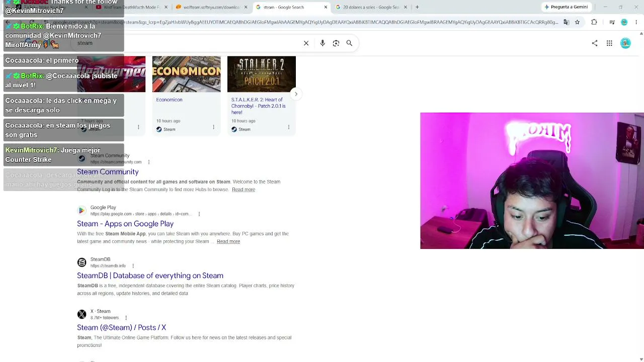This screenshot has height=362, width=644.
Task: Clear the search box with the X icon
Action: (x=306, y=43)
